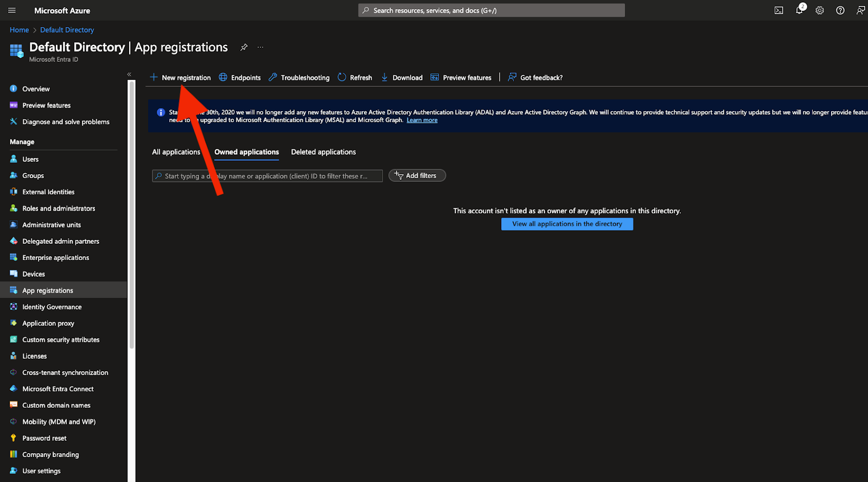
Task: Click the Custom domain names icon
Action: (14, 405)
